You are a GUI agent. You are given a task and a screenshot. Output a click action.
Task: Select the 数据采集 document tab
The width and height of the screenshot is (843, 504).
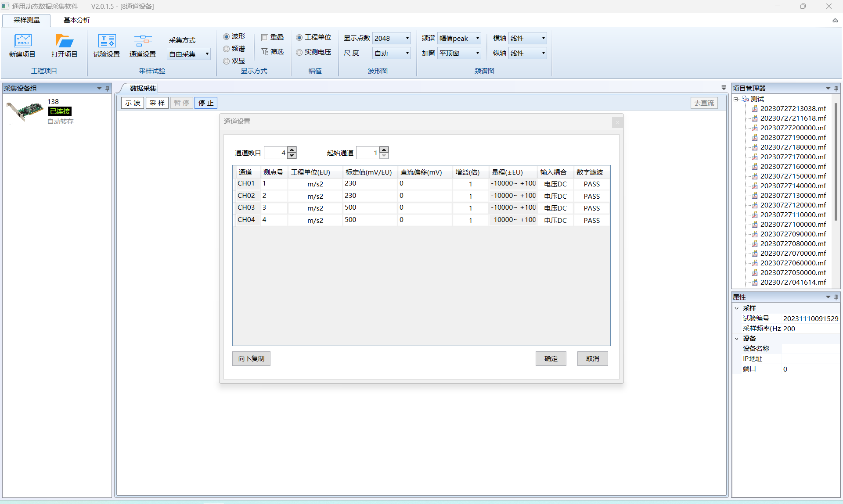(x=143, y=88)
